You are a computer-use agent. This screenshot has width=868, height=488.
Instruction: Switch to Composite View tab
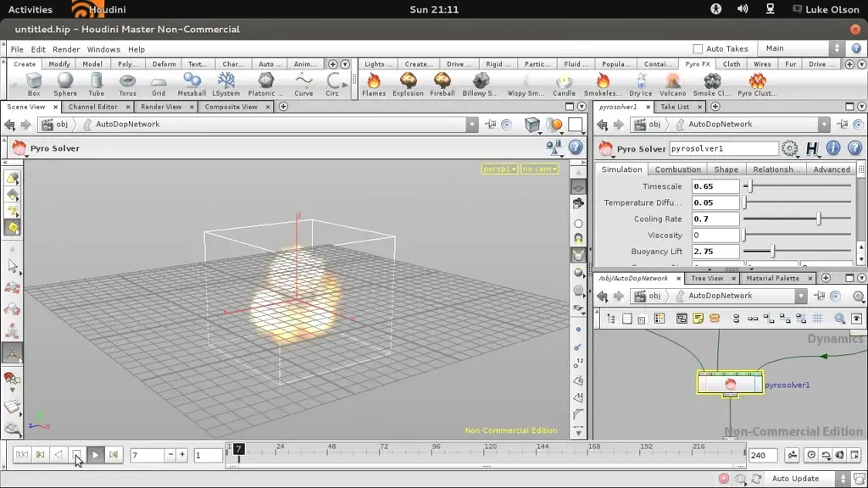pyautogui.click(x=231, y=107)
